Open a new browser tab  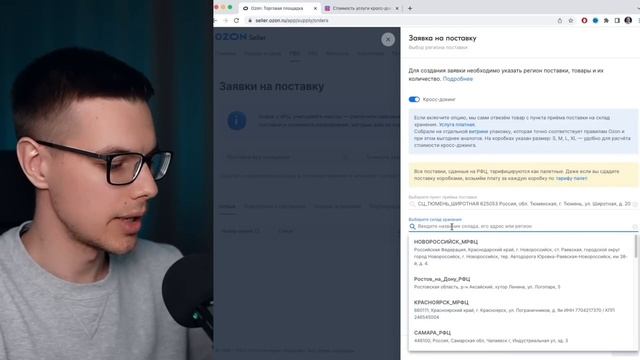point(410,8)
